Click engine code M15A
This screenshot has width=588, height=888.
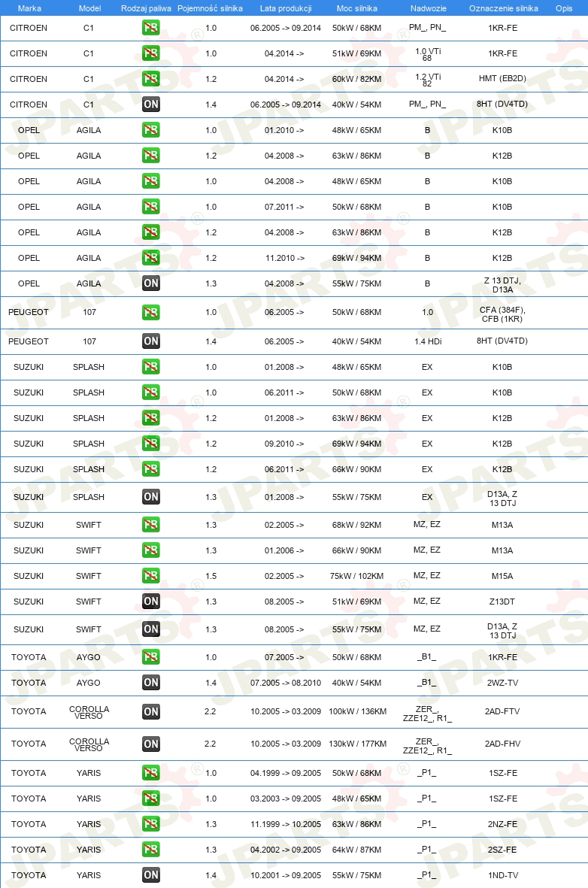(502, 576)
